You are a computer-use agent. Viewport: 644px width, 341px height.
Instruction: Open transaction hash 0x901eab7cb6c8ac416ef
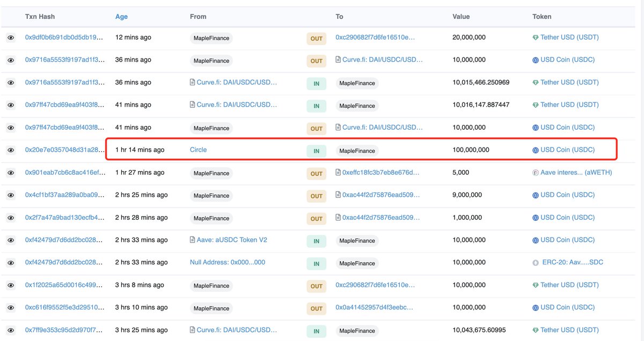click(65, 173)
